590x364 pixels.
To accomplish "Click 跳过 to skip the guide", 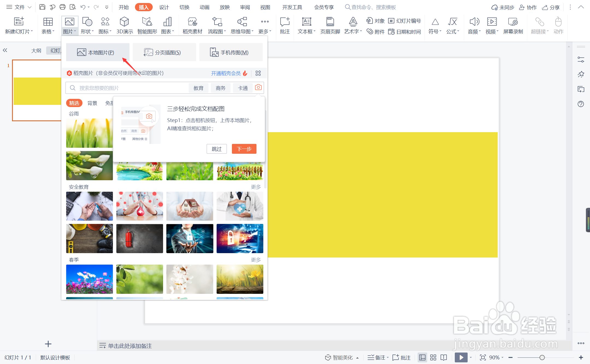I will (x=217, y=149).
